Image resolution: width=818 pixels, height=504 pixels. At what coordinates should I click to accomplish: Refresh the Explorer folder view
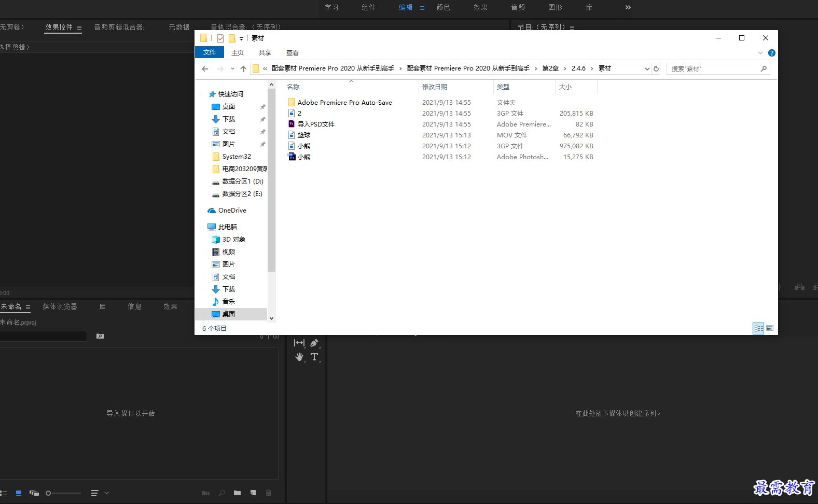tap(656, 68)
